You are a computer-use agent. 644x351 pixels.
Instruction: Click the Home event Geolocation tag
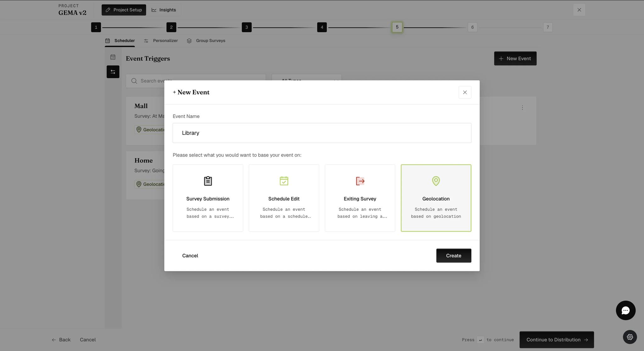[150, 184]
